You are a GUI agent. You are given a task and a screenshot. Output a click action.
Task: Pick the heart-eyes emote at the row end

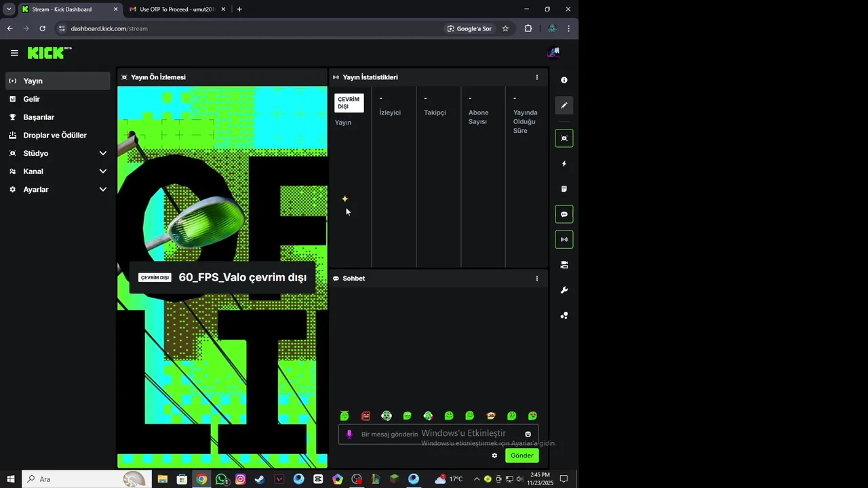(x=533, y=415)
